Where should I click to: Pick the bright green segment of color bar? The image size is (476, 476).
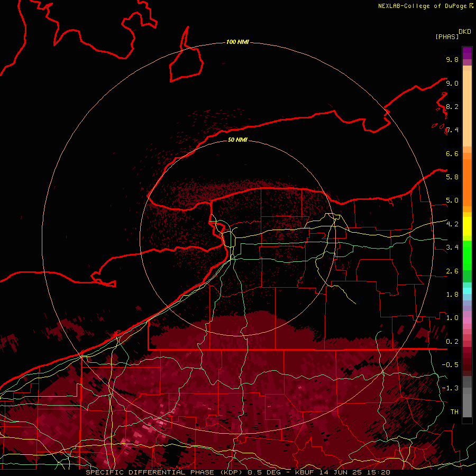pos(467,255)
